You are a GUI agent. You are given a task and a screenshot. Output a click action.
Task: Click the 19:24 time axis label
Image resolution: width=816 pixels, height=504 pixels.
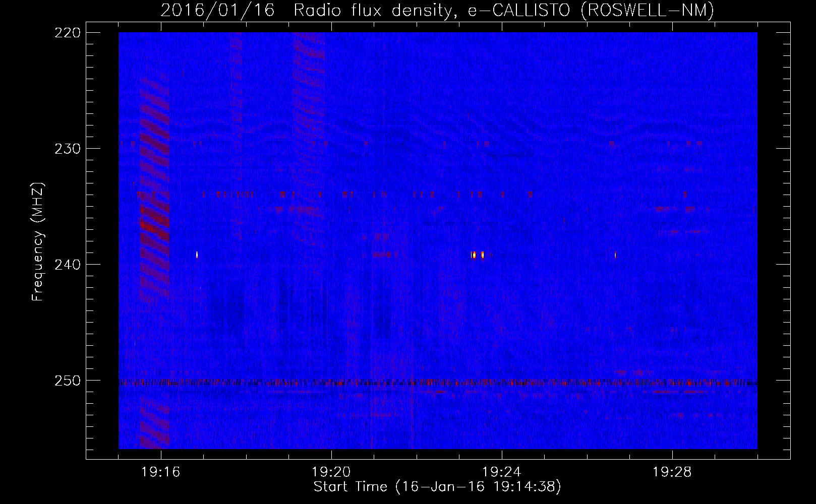[x=502, y=472]
